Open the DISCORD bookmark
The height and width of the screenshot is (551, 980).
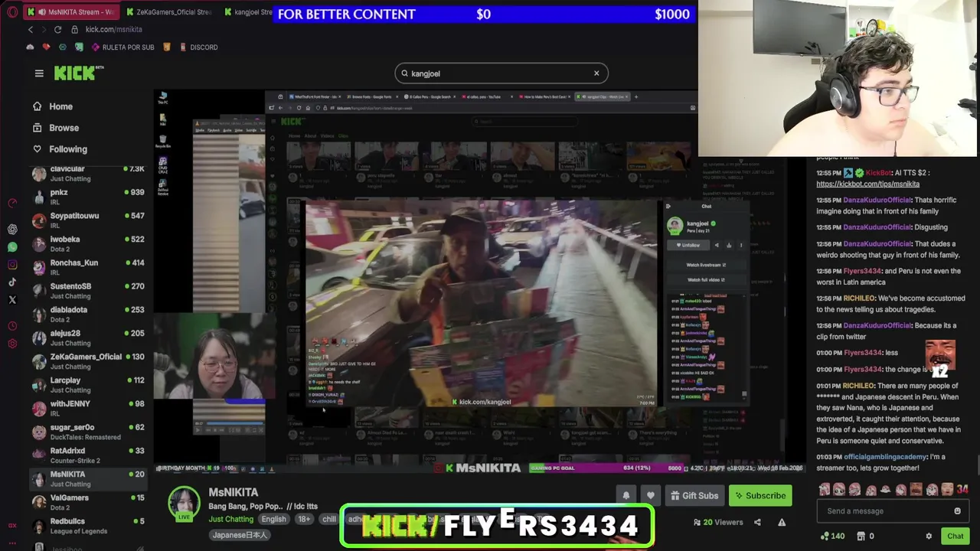pyautogui.click(x=198, y=47)
